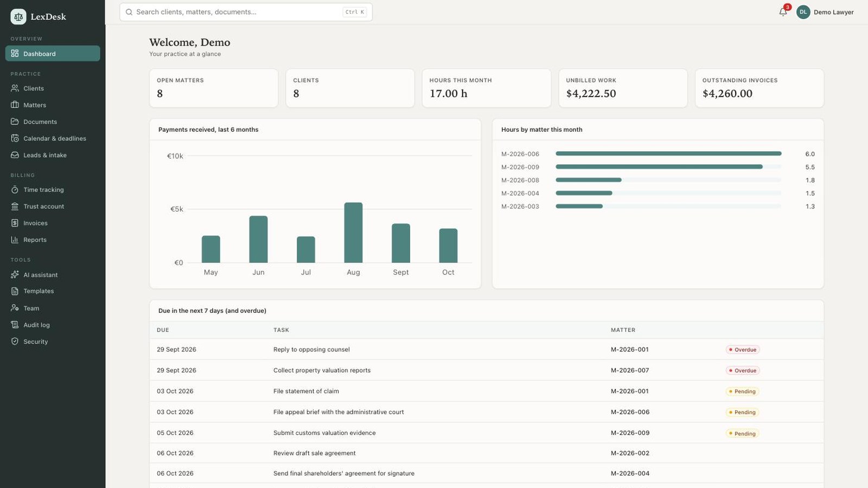The image size is (868, 488).
Task: Click the Time tracking stopwatch icon
Action: point(15,190)
